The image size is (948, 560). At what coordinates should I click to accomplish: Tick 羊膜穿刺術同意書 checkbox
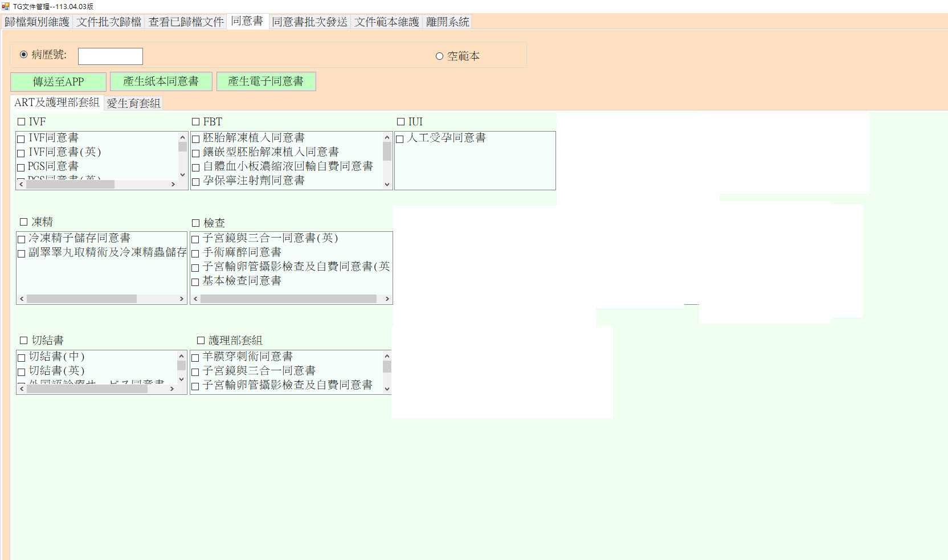click(195, 358)
